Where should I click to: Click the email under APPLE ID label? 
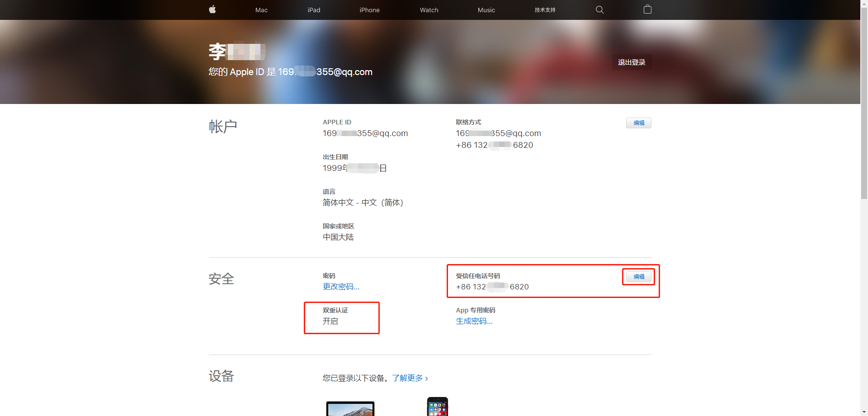coord(365,133)
